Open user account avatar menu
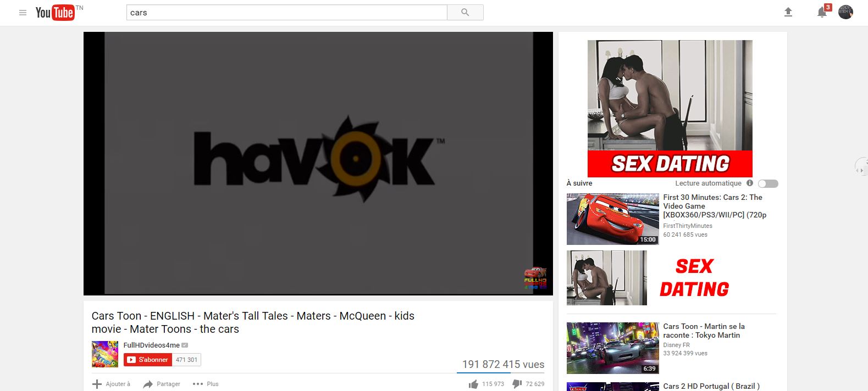868x391 pixels. point(845,12)
